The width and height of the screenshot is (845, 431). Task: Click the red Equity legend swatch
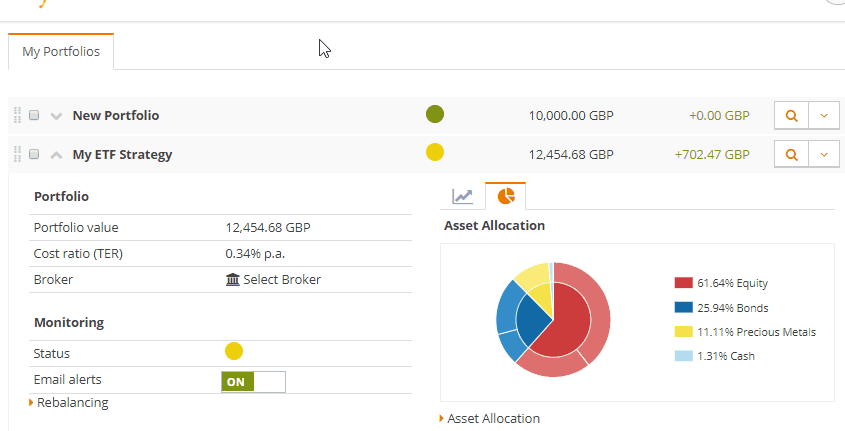pyautogui.click(x=684, y=283)
